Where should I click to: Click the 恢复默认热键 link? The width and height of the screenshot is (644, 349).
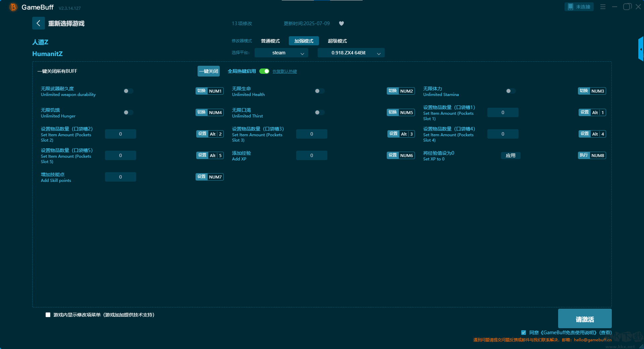point(284,71)
